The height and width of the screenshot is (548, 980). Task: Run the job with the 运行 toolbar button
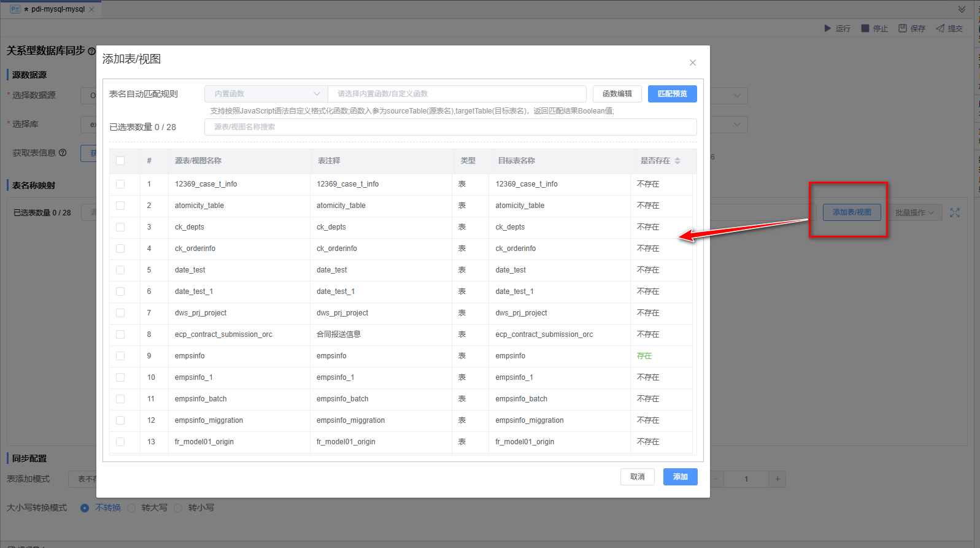coord(837,28)
